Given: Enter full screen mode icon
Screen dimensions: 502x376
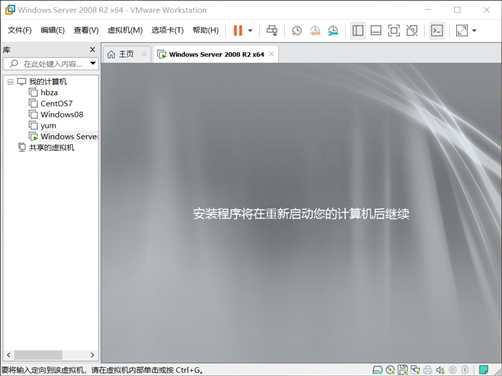Looking at the screenshot, I should [x=394, y=31].
